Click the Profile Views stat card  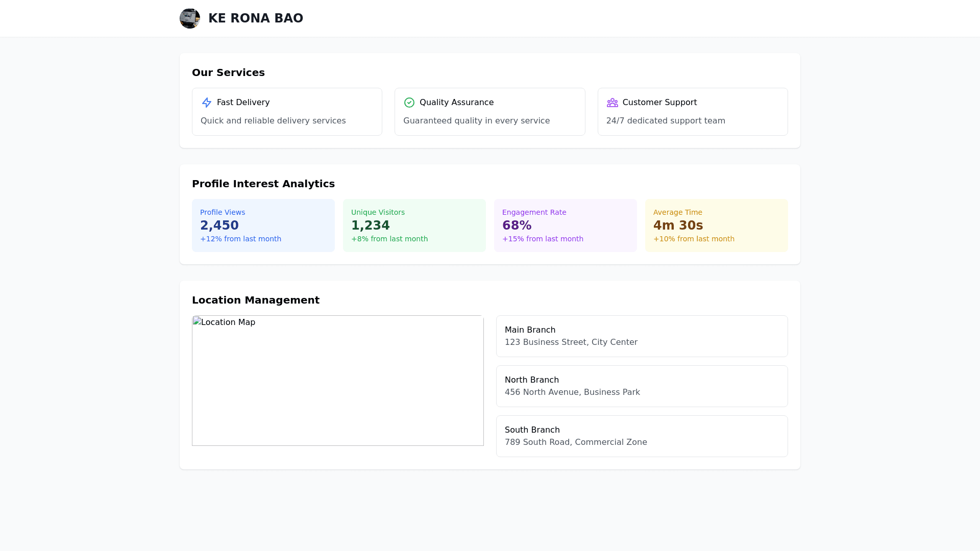pyautogui.click(x=263, y=226)
